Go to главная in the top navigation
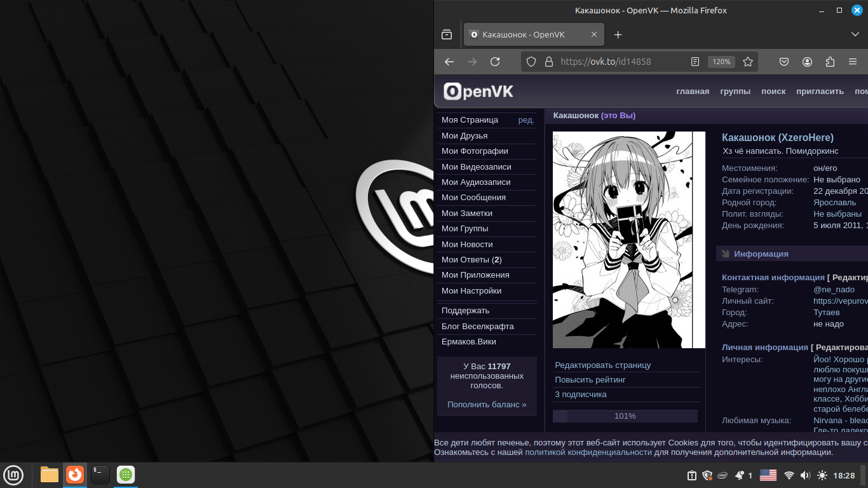The width and height of the screenshot is (868, 488). 693,91
